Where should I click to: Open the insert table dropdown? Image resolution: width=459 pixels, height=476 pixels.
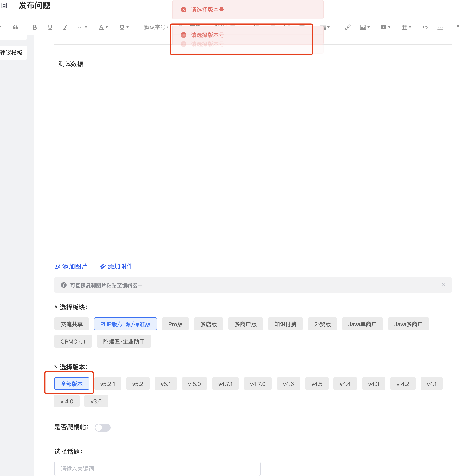point(406,27)
